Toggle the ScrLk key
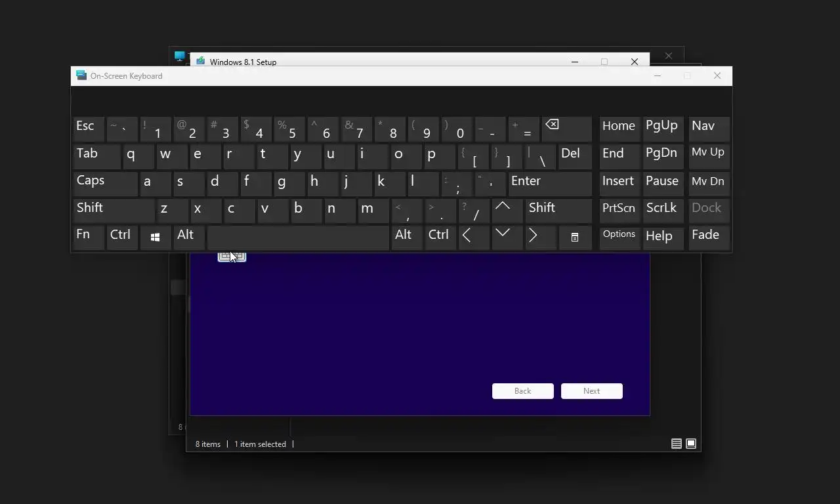The height and width of the screenshot is (504, 840). coord(663,210)
